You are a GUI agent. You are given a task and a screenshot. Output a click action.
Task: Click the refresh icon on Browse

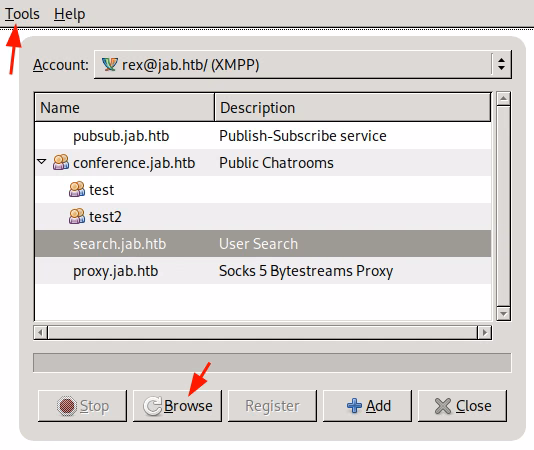coord(152,406)
